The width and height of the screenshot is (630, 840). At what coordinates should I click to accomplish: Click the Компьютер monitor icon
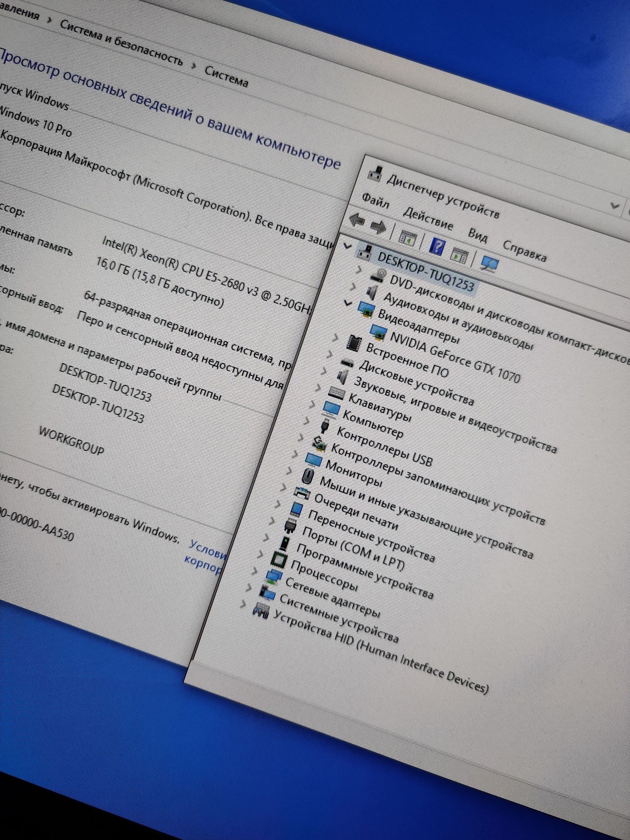point(331,409)
